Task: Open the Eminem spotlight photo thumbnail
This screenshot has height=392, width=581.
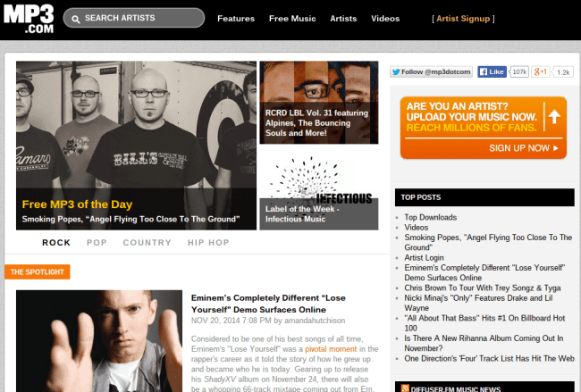Action: click(99, 341)
